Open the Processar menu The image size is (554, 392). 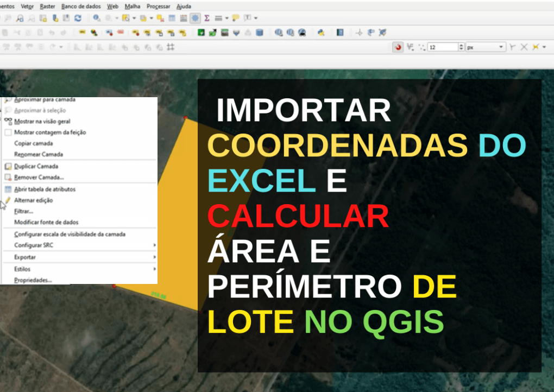tap(158, 7)
